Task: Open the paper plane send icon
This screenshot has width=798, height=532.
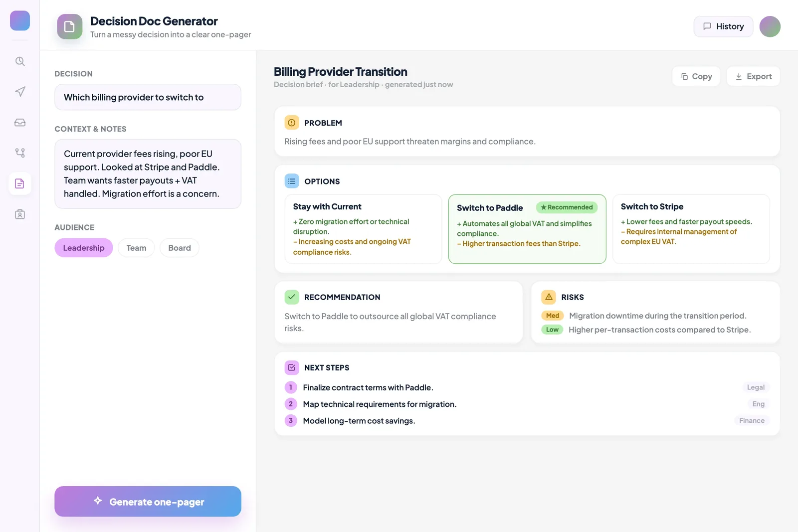Action: (x=20, y=92)
